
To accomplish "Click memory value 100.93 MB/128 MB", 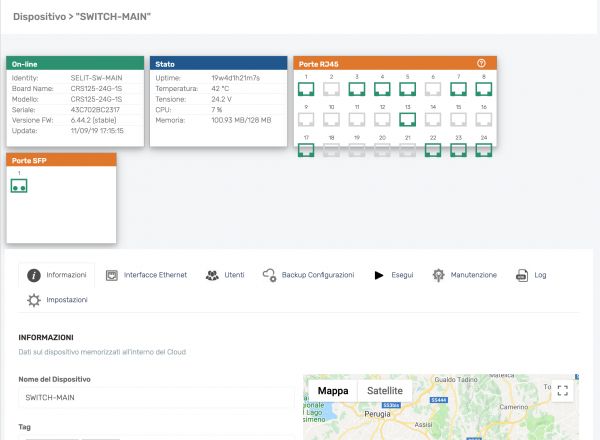I will (x=241, y=120).
